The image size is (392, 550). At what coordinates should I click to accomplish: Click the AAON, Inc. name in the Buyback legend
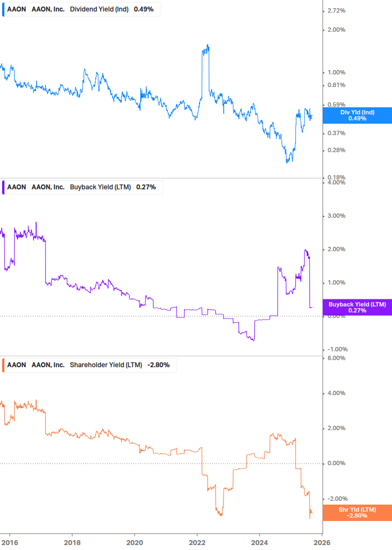point(48,187)
